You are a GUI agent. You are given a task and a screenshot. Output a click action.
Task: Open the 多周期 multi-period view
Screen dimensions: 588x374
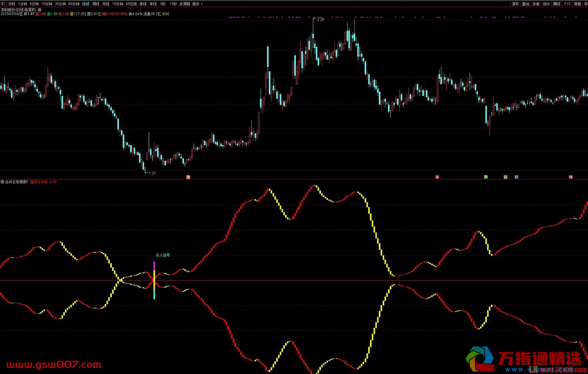185,4
